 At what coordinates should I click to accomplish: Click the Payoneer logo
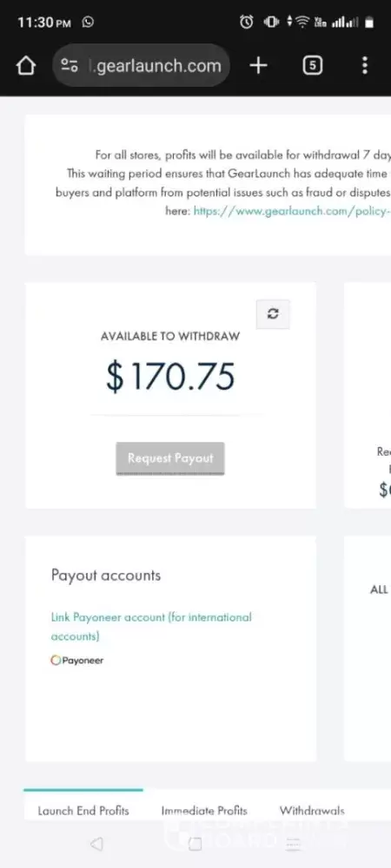[x=77, y=661]
